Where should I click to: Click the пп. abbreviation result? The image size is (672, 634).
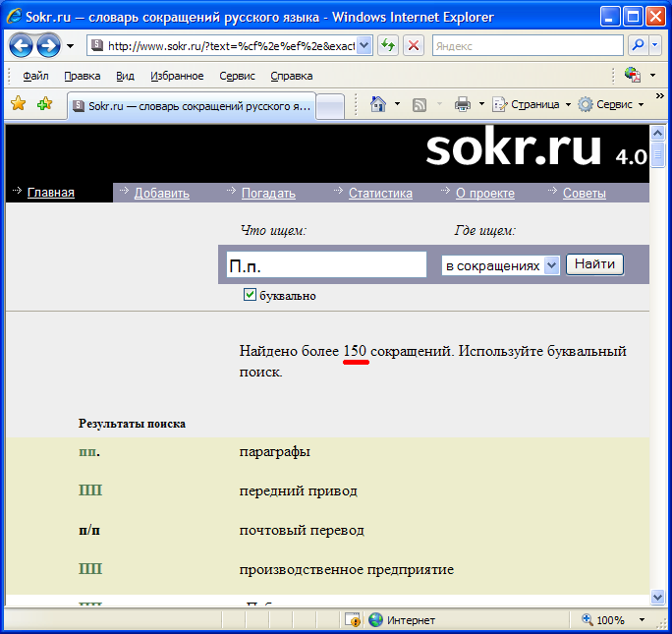point(89,452)
